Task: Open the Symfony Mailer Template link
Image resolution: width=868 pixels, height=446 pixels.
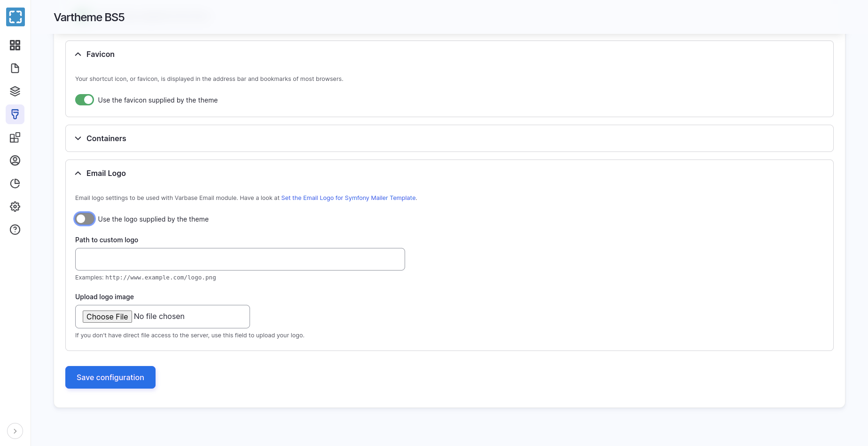Action: pos(348,198)
